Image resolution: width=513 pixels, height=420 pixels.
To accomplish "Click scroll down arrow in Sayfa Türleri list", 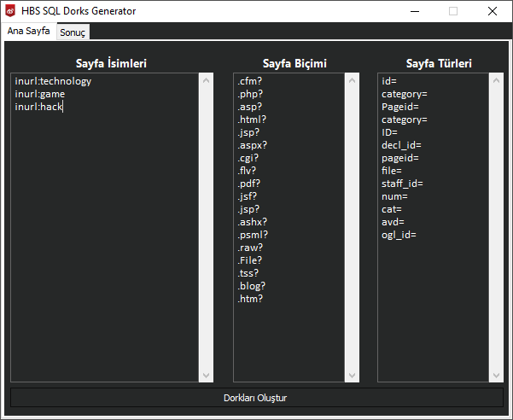I will (x=496, y=376).
